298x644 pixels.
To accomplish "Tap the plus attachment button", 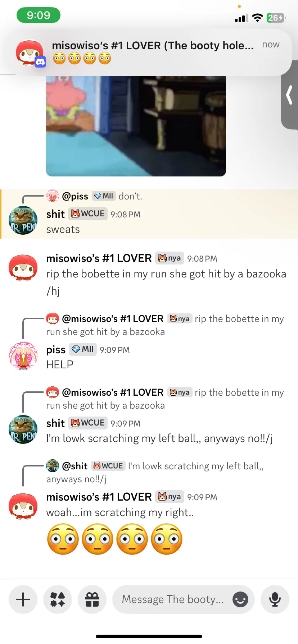I will tap(23, 599).
